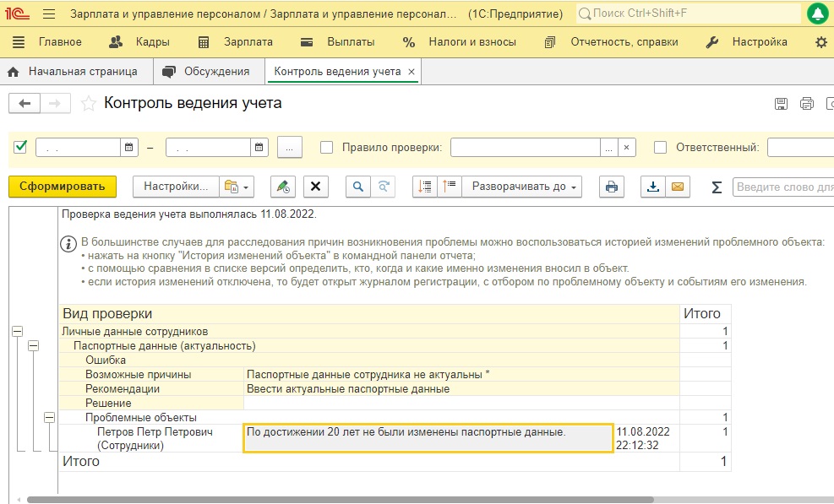Enable the "Ответственный" checkbox
This screenshot has height=504, width=834.
point(661,147)
